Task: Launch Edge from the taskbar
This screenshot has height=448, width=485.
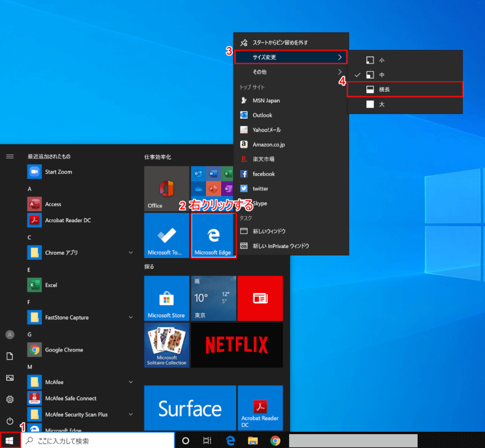Action: (x=230, y=440)
